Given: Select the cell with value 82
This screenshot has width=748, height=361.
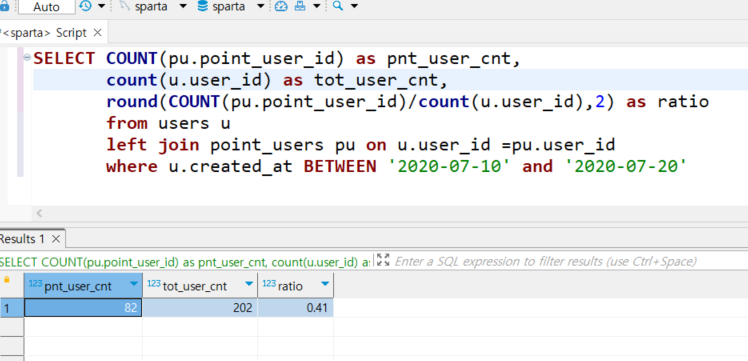Looking at the screenshot, I should [x=83, y=308].
